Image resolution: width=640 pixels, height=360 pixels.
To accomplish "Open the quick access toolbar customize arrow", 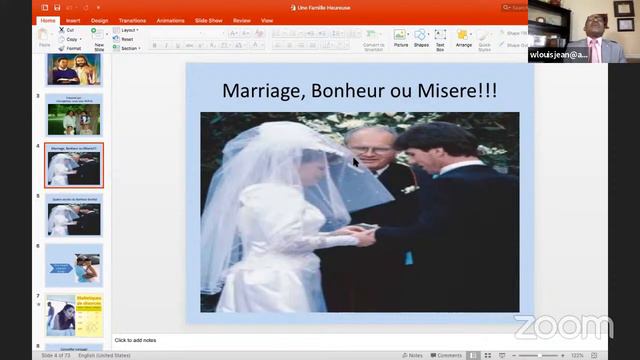I will (98, 7).
